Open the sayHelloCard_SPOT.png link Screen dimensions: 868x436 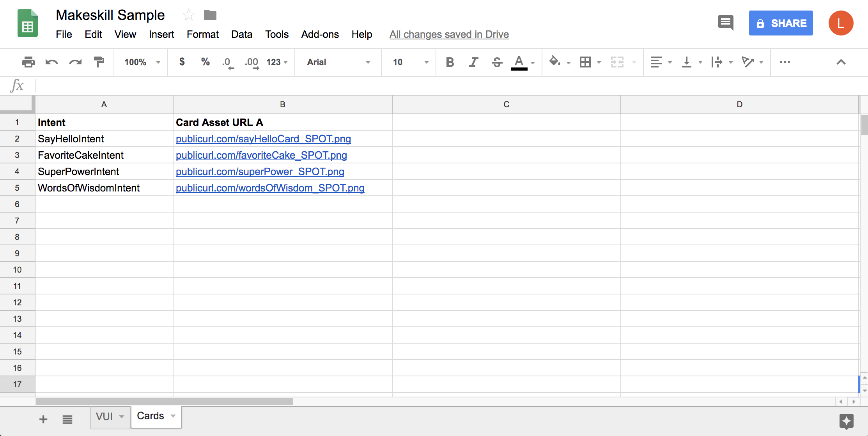(x=263, y=139)
